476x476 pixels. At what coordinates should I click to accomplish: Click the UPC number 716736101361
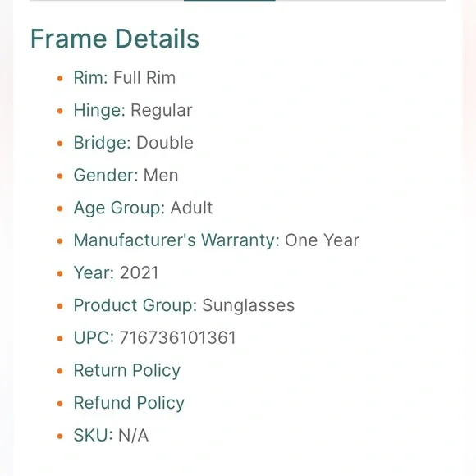coord(177,337)
